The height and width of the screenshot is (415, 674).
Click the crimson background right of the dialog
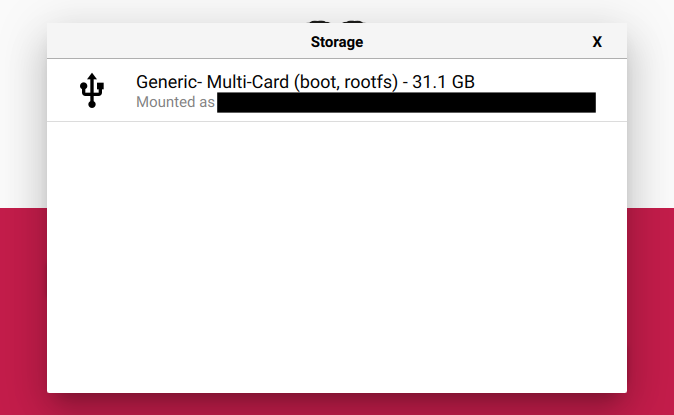[650, 311]
